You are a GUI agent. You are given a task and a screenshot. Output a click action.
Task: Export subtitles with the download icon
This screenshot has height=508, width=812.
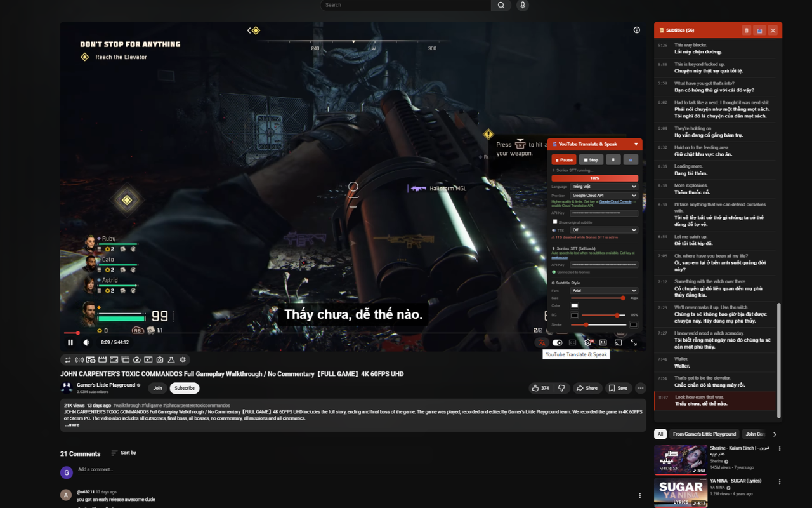[x=759, y=30]
